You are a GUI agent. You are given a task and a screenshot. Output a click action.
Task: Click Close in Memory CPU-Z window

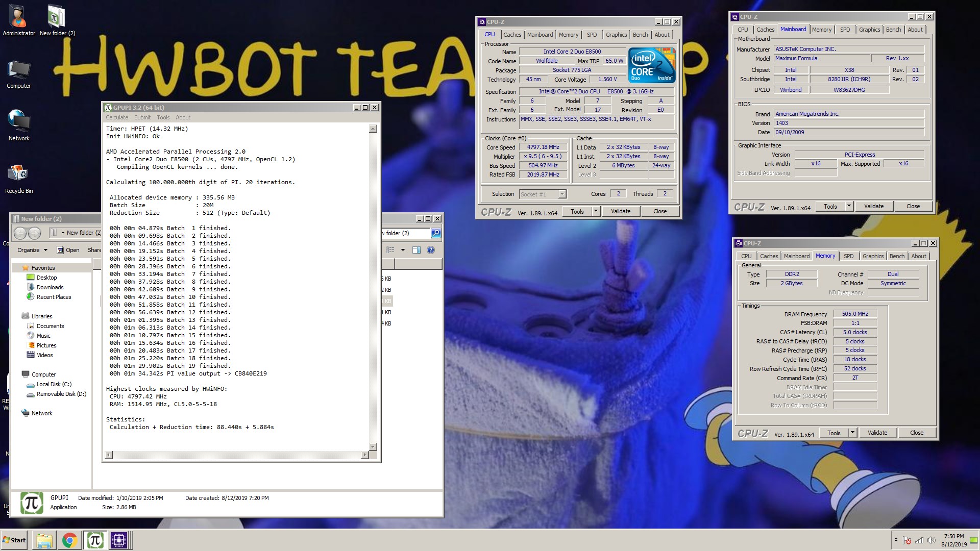tap(917, 433)
